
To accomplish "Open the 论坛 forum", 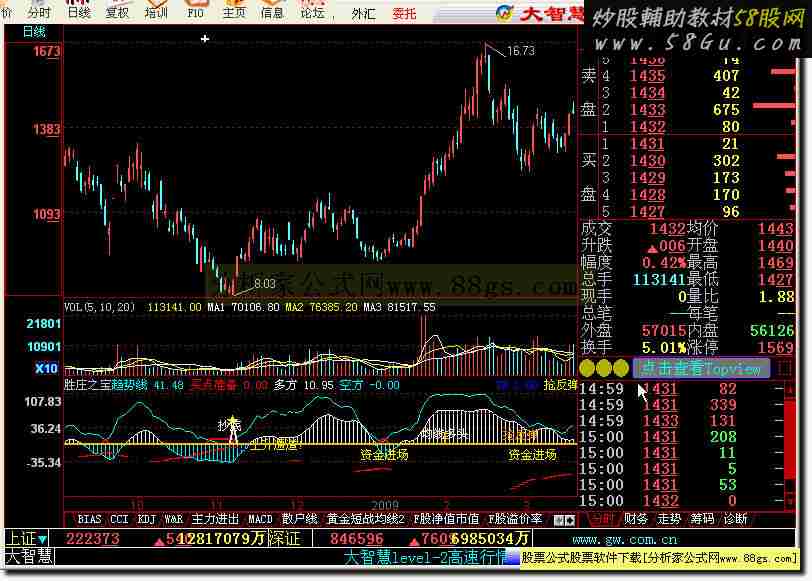I will coord(312,10).
